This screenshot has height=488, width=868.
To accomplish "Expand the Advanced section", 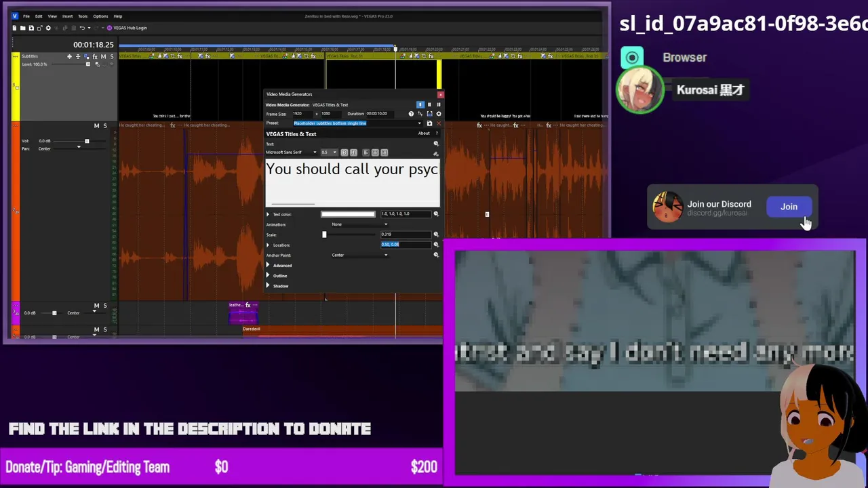I will [268, 265].
